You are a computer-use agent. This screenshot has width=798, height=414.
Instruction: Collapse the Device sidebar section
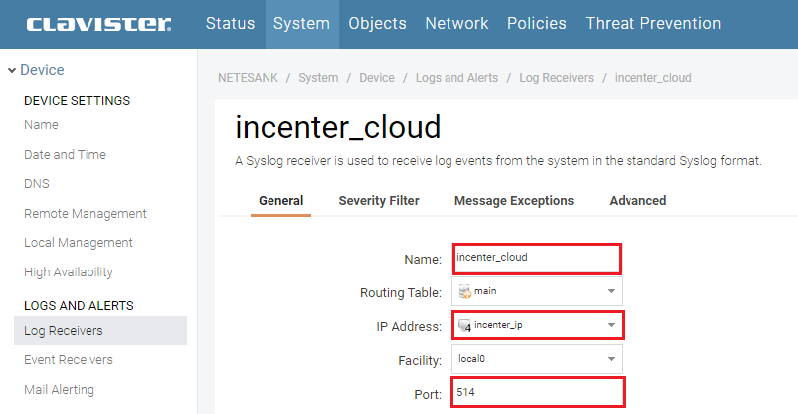pos(12,70)
